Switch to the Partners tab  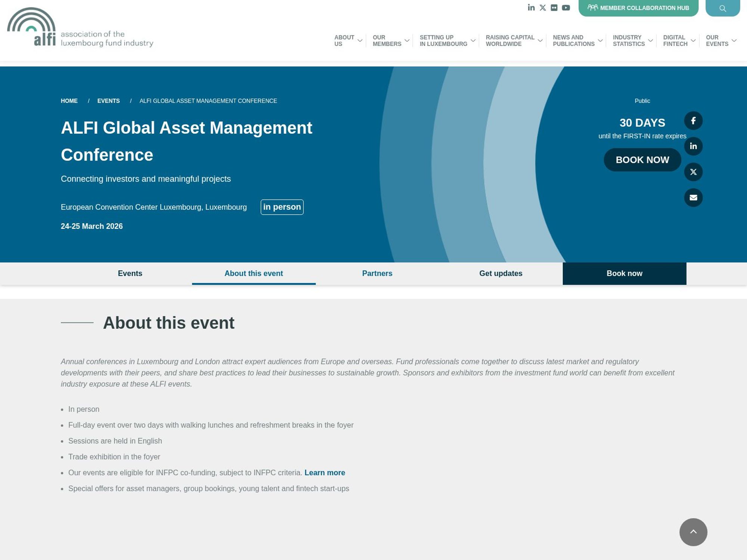377,273
